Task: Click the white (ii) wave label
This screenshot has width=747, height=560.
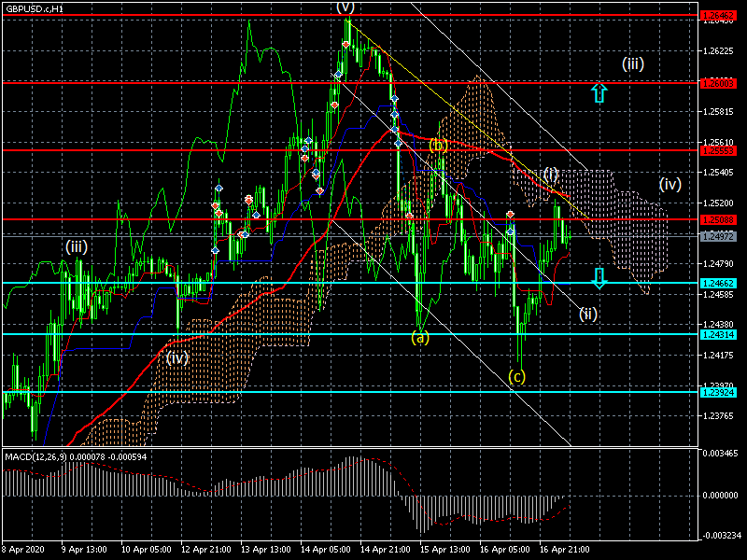Action: pyautogui.click(x=588, y=314)
